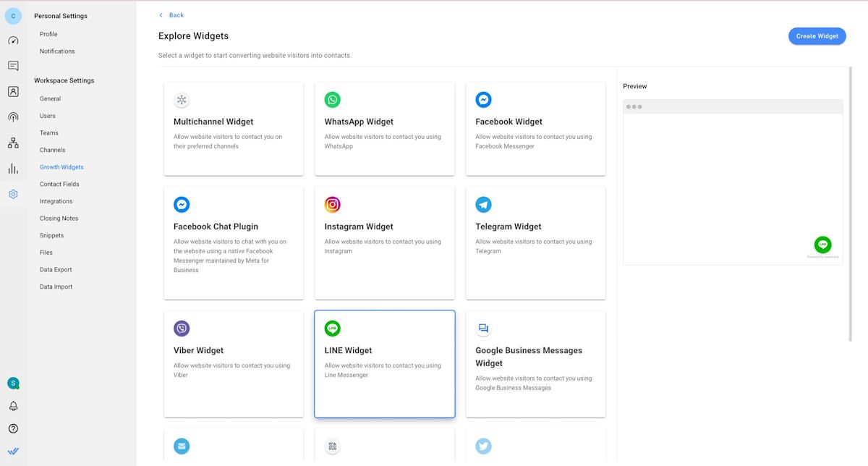The width and height of the screenshot is (868, 466).
Task: Click the Personal Settings section heading
Action: (61, 16)
